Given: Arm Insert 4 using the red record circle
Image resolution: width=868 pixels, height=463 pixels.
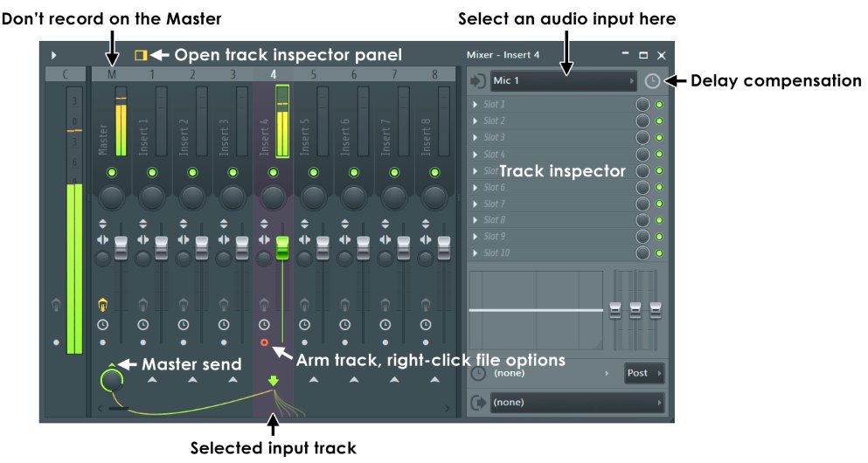Looking at the screenshot, I should [264, 342].
